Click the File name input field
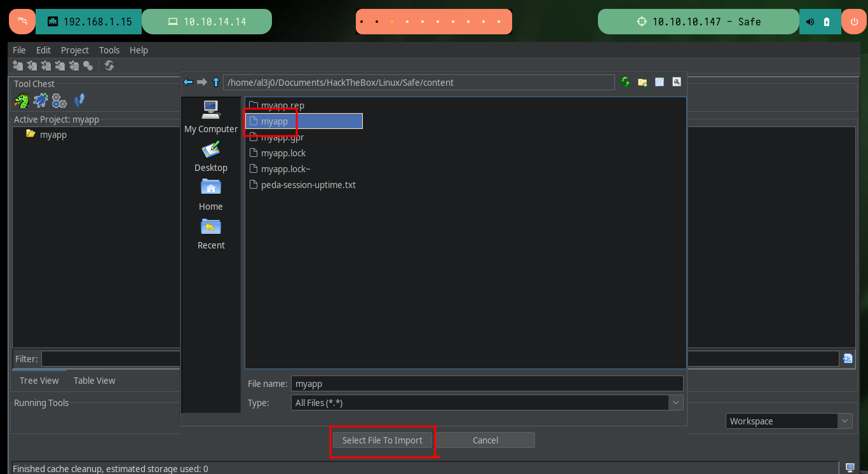Viewport: 868px width, 474px height. [x=487, y=384]
